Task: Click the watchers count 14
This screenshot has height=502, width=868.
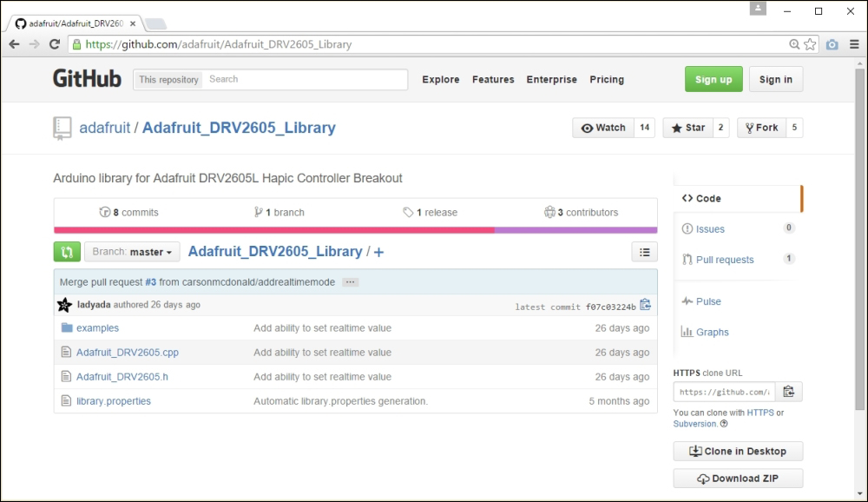Action: pyautogui.click(x=644, y=128)
